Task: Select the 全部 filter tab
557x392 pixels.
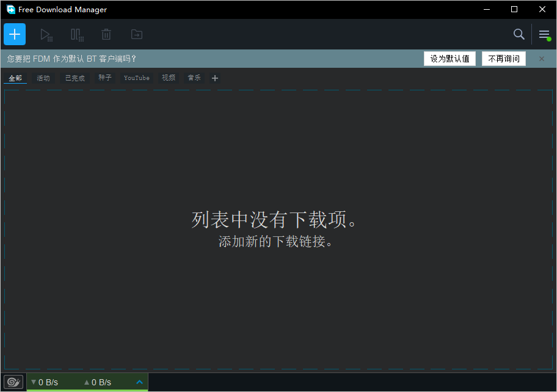Action: click(15, 78)
